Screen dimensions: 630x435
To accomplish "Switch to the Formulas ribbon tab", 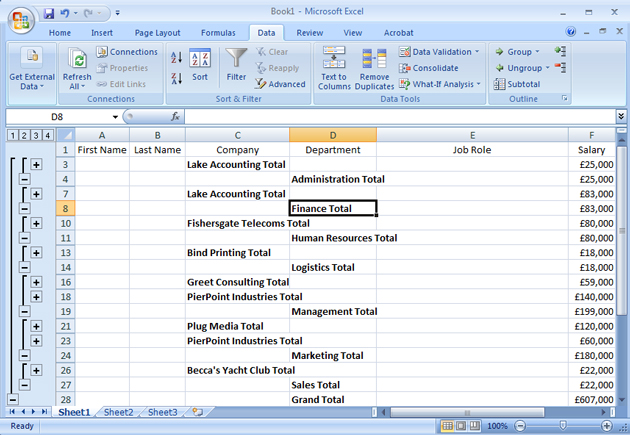I will pyautogui.click(x=218, y=32).
